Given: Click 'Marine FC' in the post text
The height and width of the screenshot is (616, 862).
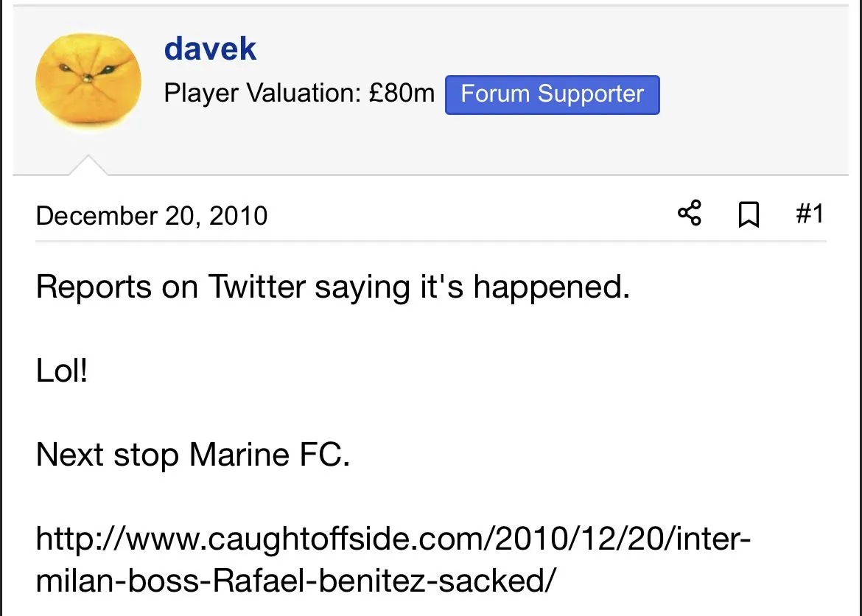Looking at the screenshot, I should [269, 455].
